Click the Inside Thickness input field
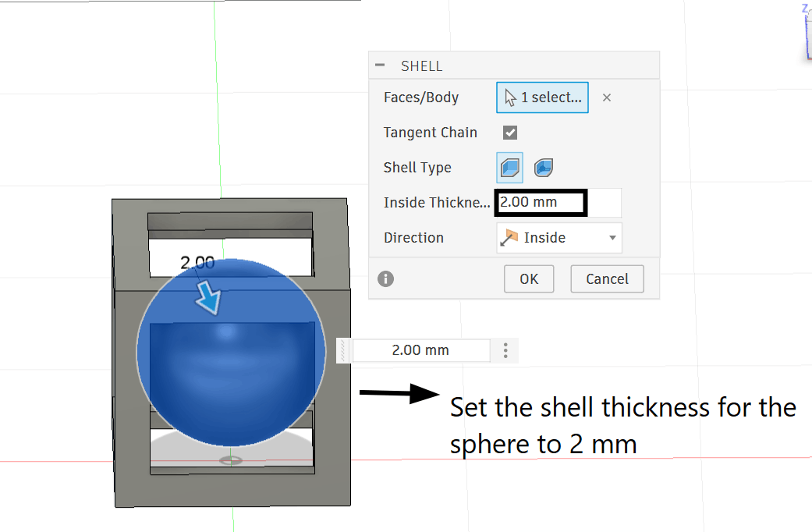The image size is (812, 532). (558, 203)
